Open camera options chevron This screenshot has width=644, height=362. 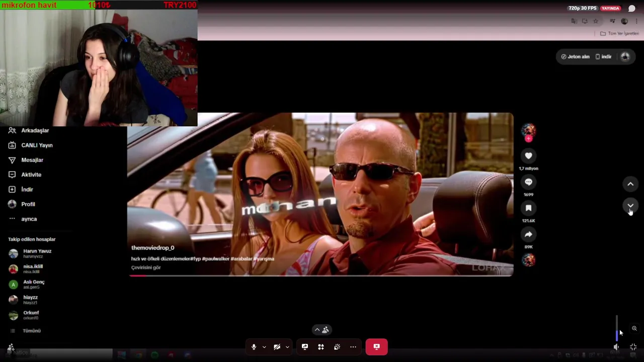point(287,347)
